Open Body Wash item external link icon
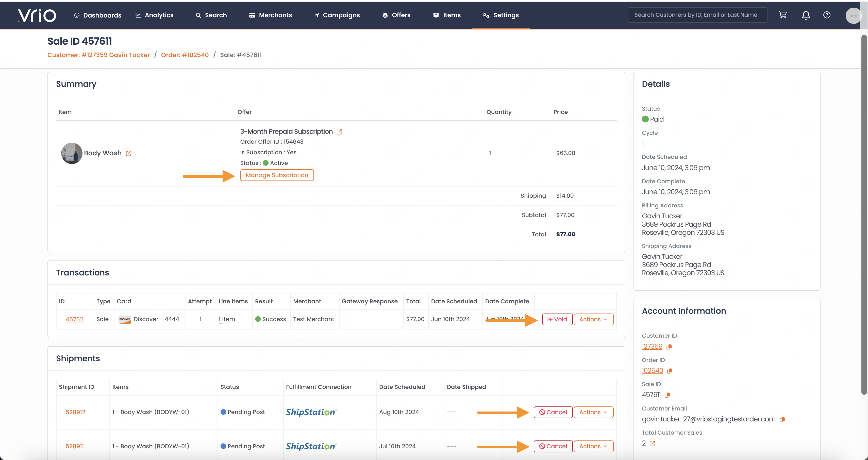This screenshot has width=868, height=460. click(x=128, y=153)
